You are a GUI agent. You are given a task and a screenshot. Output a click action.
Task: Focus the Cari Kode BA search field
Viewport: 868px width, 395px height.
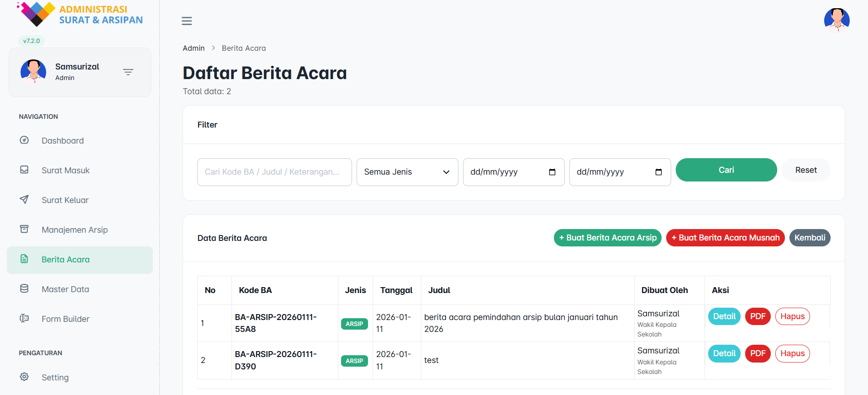[x=274, y=172]
